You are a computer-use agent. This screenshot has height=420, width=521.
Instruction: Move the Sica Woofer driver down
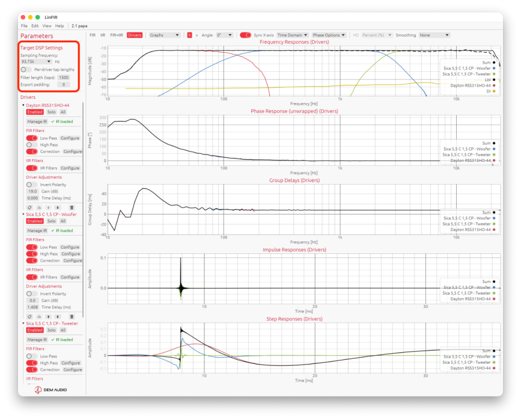coord(57,317)
